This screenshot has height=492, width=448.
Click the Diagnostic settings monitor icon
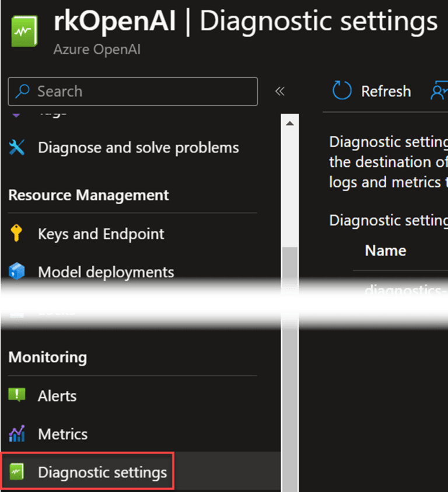tap(17, 470)
